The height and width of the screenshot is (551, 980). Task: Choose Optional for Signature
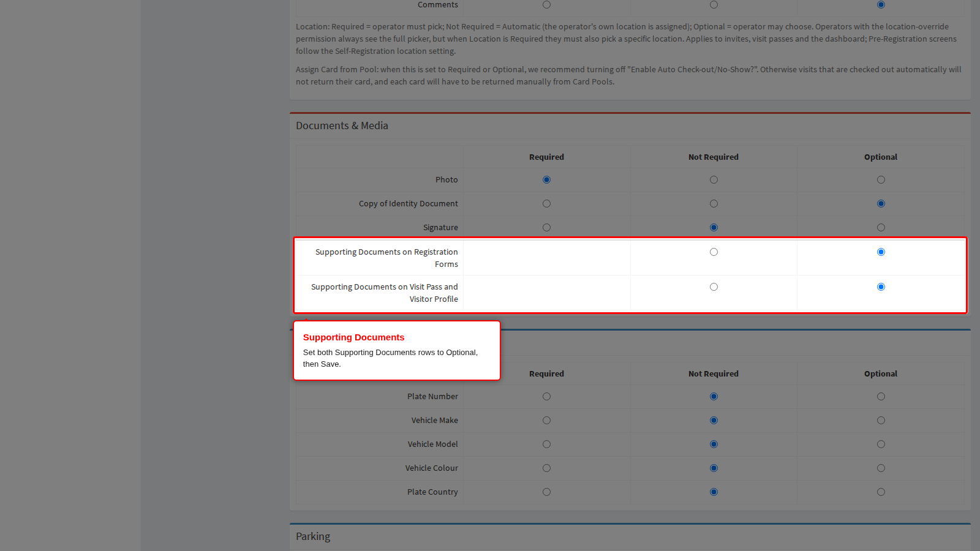pos(881,228)
